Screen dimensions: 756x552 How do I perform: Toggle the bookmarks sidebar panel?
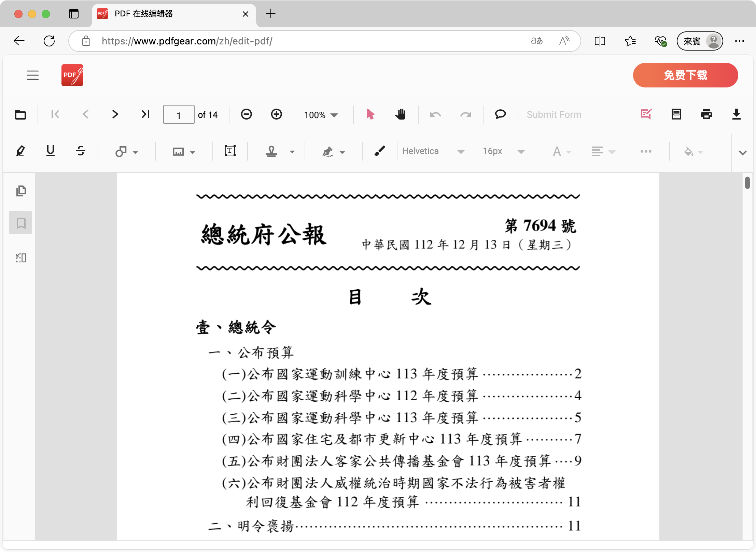tap(21, 223)
